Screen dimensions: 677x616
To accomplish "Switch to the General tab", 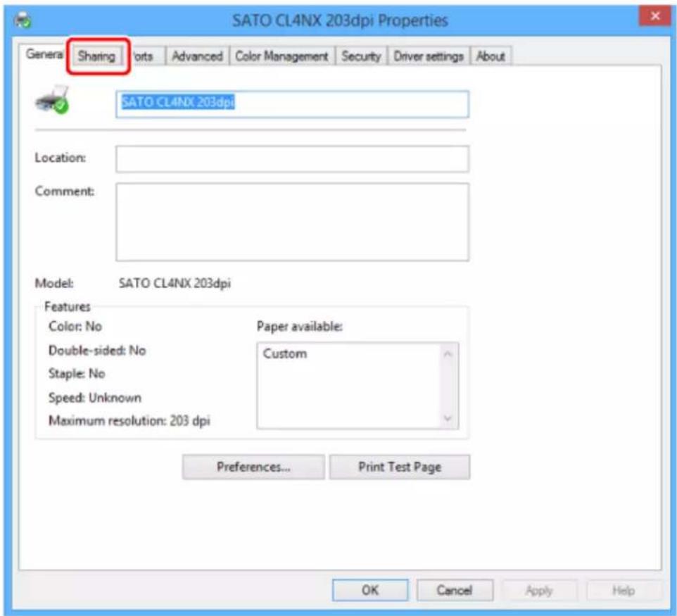I will pos(43,54).
